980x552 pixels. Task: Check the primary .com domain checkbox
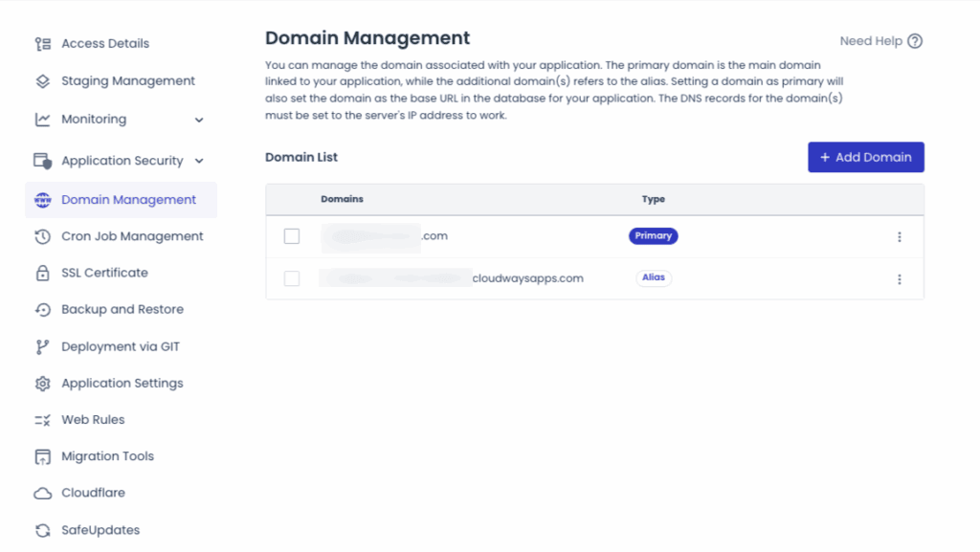[292, 236]
